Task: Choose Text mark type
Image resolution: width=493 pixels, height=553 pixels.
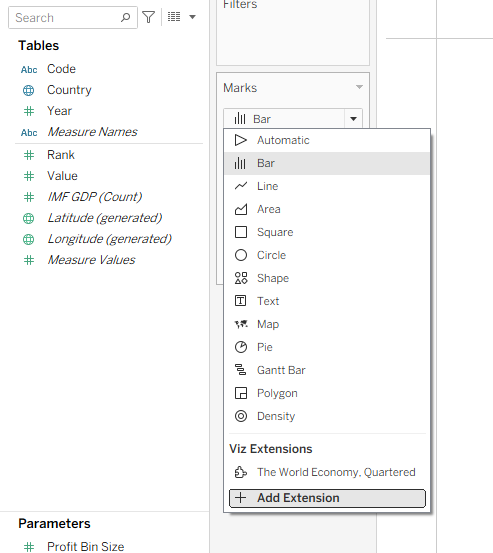Action: (327, 301)
